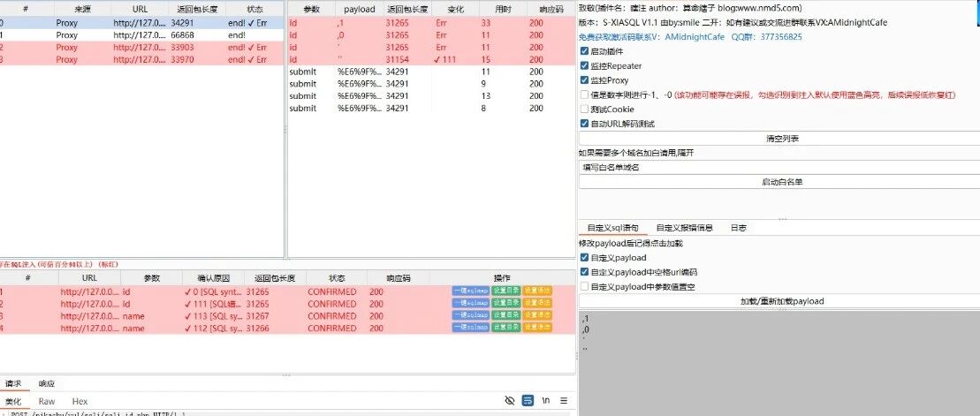Switch to the 响应 tab
This screenshot has height=416, width=980.
46,383
